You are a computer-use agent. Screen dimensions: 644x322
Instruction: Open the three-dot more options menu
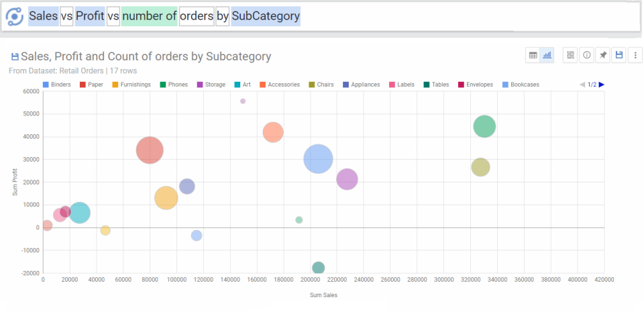tap(635, 55)
